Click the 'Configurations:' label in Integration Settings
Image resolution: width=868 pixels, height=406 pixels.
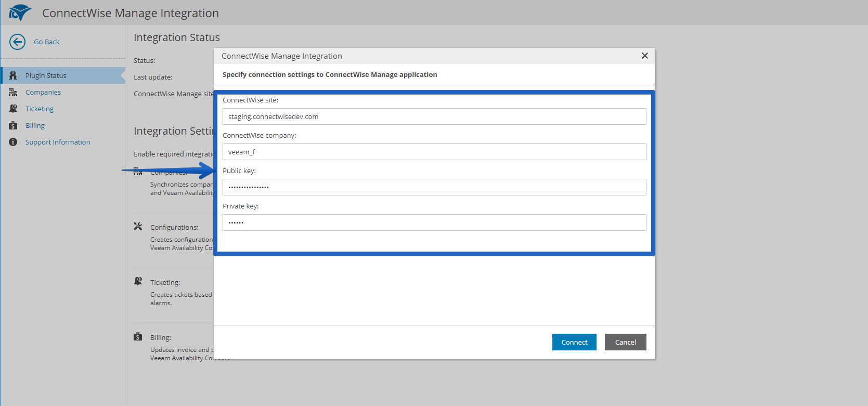(174, 227)
